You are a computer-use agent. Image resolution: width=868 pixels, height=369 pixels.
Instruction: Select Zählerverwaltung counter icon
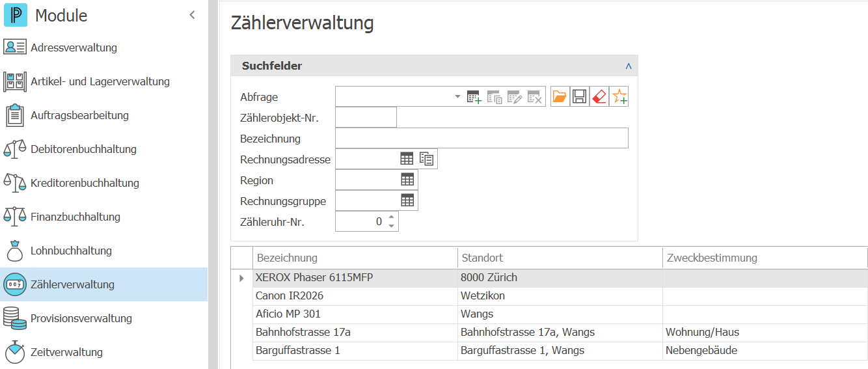click(15, 284)
